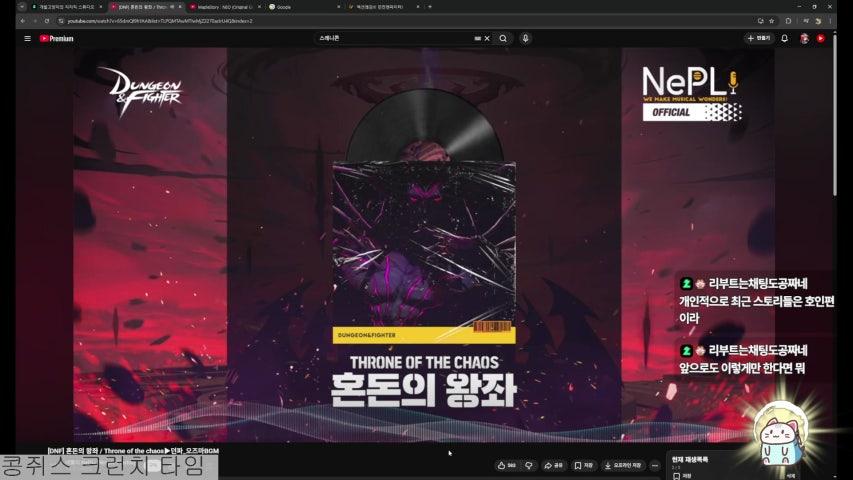Go to YouTube Premium home logo
This screenshot has width=853, height=480.
point(57,39)
